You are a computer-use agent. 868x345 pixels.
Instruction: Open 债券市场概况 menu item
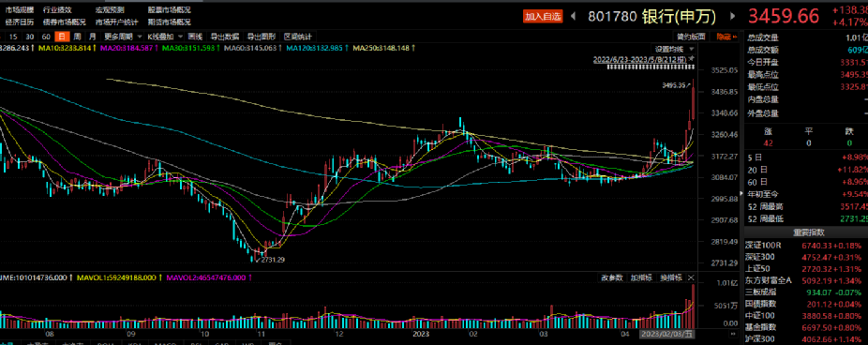pyautogui.click(x=65, y=22)
